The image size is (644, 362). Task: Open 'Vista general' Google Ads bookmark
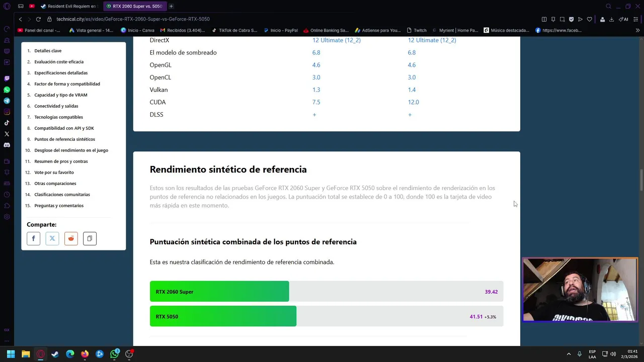(91, 30)
